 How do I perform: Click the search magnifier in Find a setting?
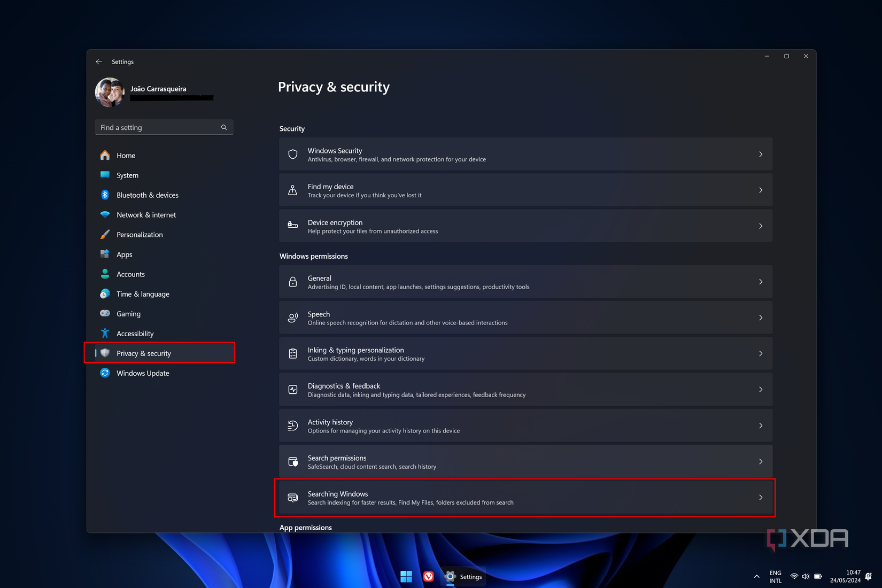tap(223, 127)
